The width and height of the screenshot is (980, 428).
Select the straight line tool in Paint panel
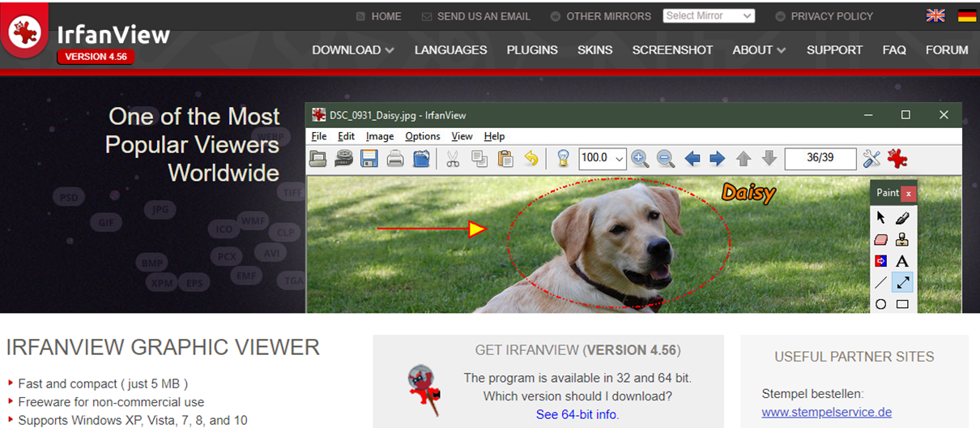tap(881, 283)
